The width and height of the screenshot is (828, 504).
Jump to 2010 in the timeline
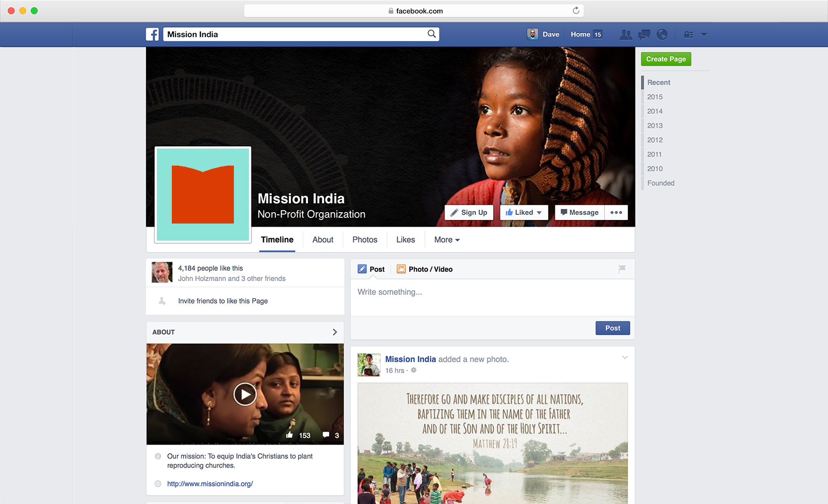655,169
